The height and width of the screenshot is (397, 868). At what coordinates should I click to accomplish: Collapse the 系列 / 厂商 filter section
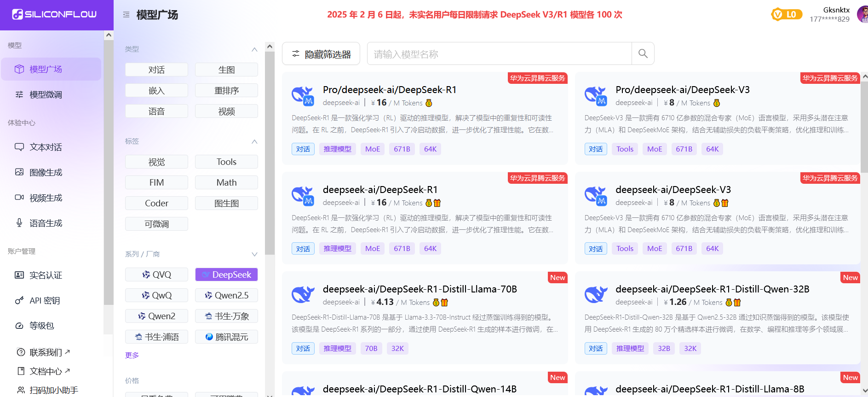(254, 254)
